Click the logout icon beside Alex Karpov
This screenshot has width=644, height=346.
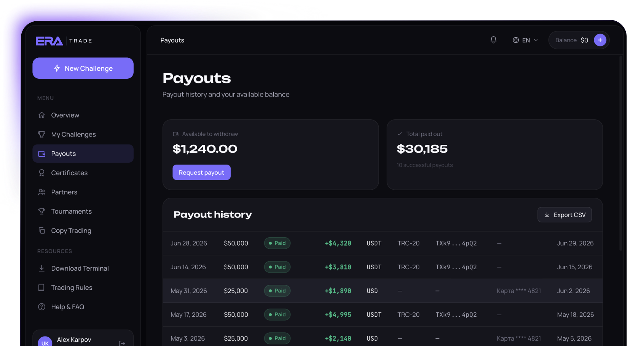pos(122,343)
